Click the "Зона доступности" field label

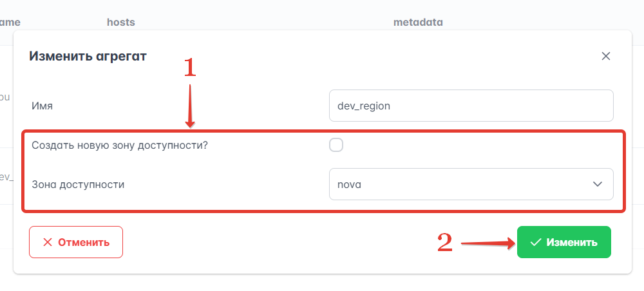point(78,184)
